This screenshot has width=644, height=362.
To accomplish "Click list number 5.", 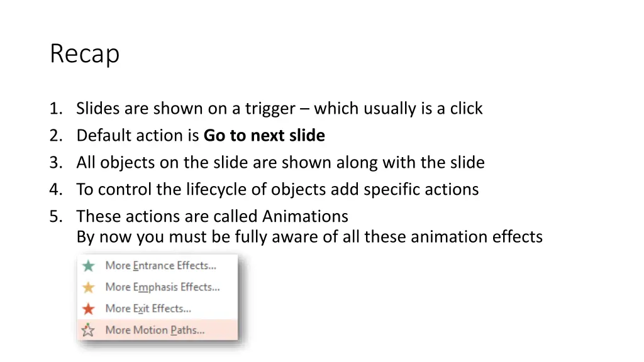I will pos(56,216).
